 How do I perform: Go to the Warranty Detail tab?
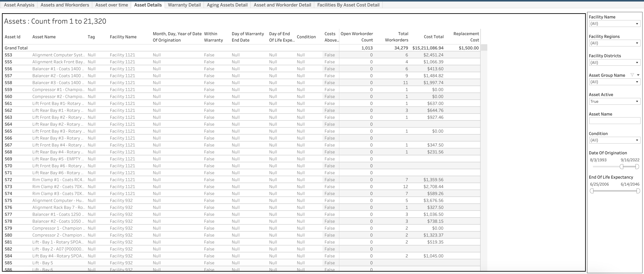(184, 5)
